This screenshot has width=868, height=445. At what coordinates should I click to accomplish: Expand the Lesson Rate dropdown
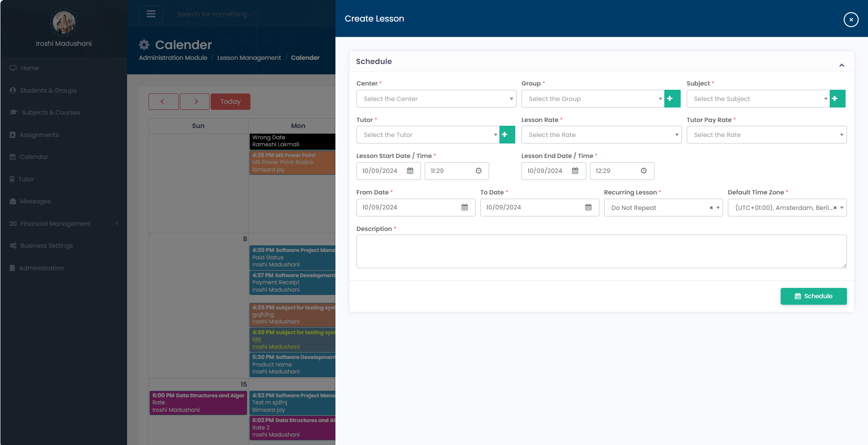601,135
